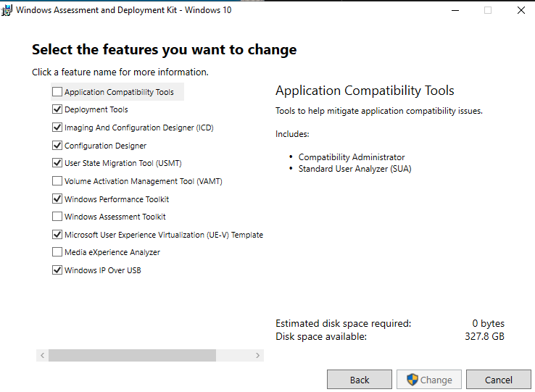
Task: Select the Windows Assessment Toolkit feature name
Action: (115, 217)
